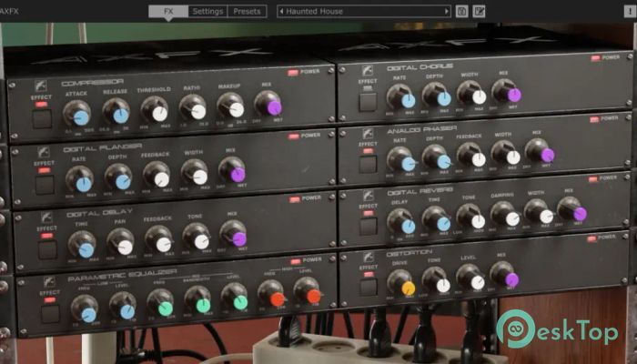Click the Parametric Equalizer logo icon

pos(49,282)
